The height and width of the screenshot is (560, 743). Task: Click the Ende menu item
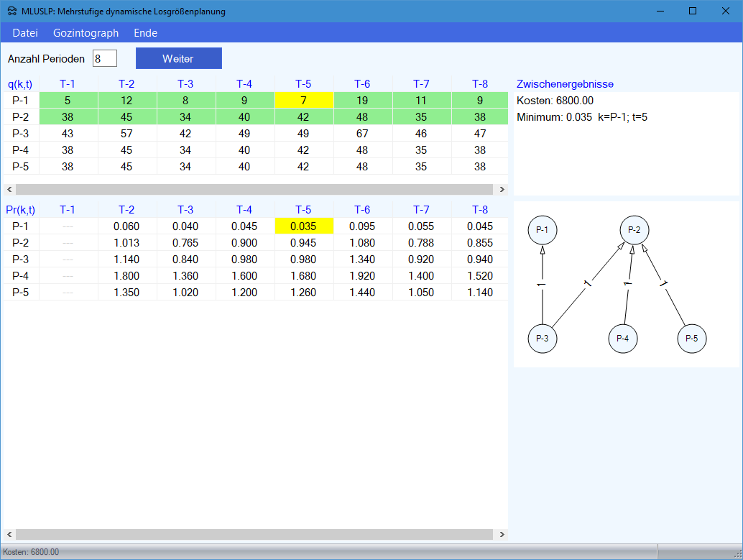[145, 33]
